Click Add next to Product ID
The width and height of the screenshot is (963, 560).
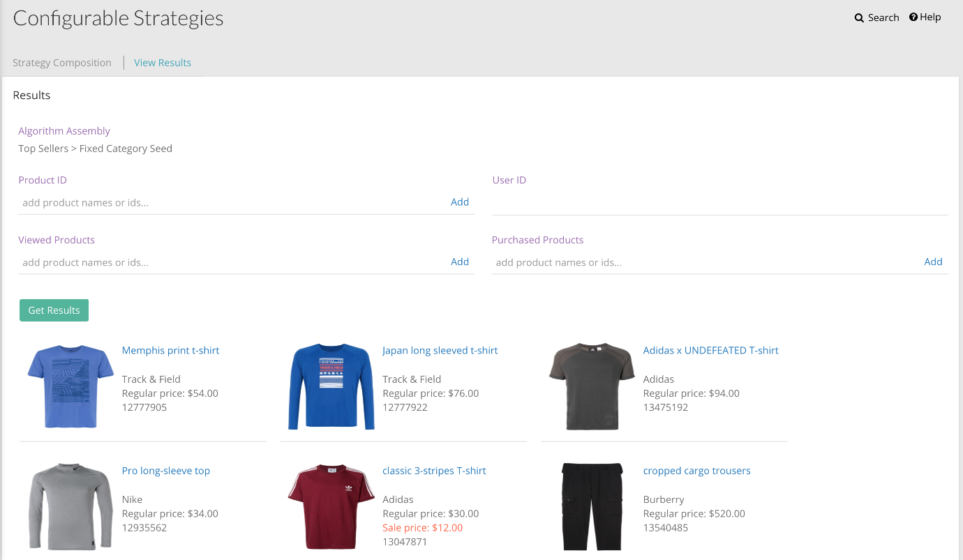[460, 202]
